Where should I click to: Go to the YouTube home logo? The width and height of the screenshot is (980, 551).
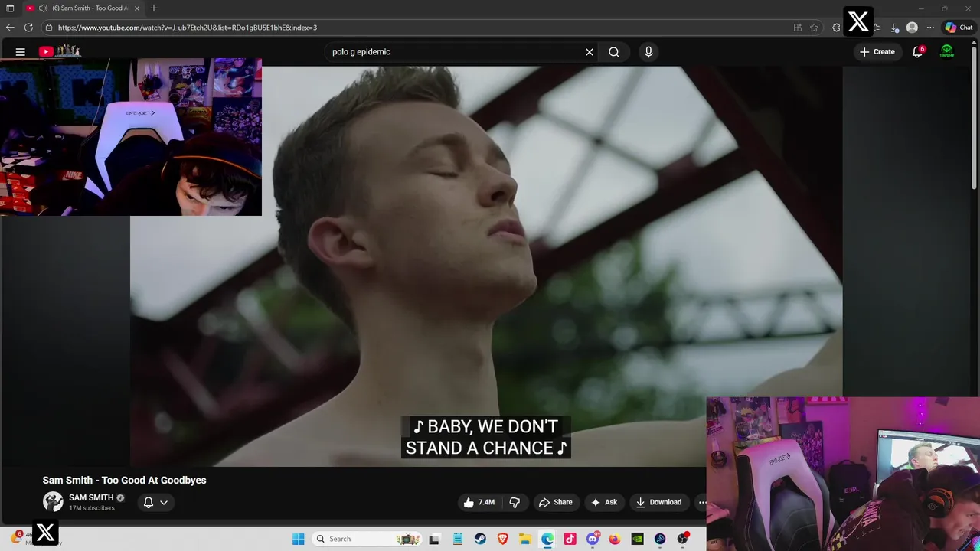point(60,51)
